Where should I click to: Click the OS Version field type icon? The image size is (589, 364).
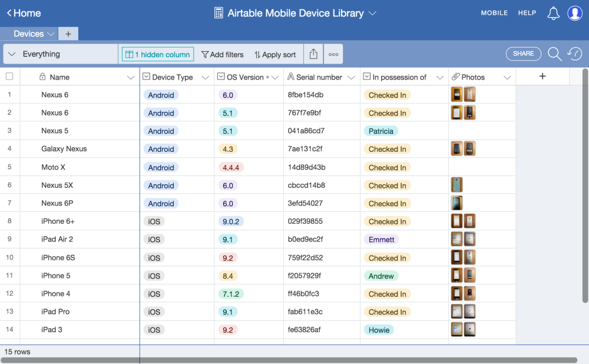coord(221,77)
